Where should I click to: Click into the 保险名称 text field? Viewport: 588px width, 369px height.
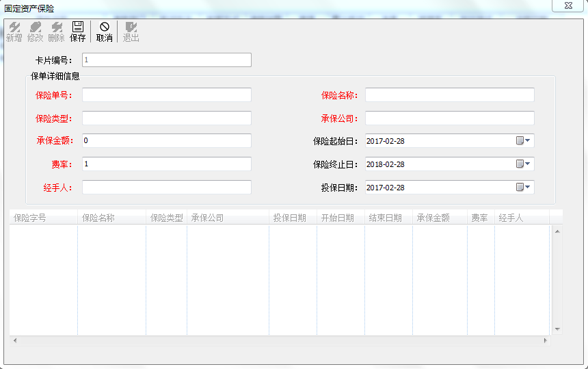449,95
